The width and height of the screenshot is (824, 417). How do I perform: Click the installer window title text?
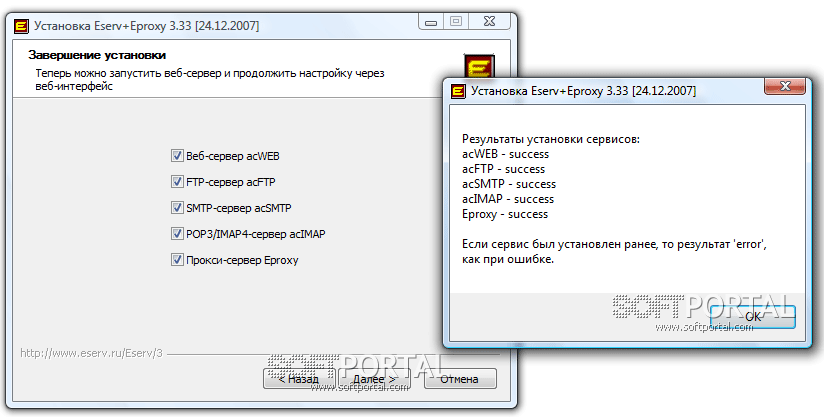pos(147,26)
